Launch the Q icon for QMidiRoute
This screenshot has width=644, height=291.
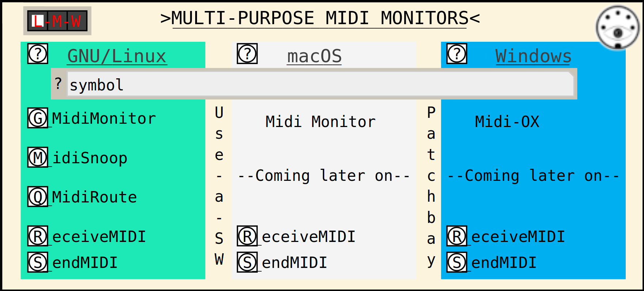[x=38, y=197]
